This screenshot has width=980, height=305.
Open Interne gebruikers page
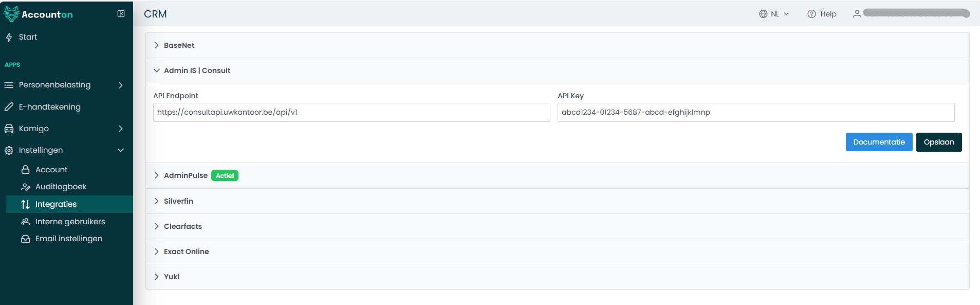coord(69,222)
